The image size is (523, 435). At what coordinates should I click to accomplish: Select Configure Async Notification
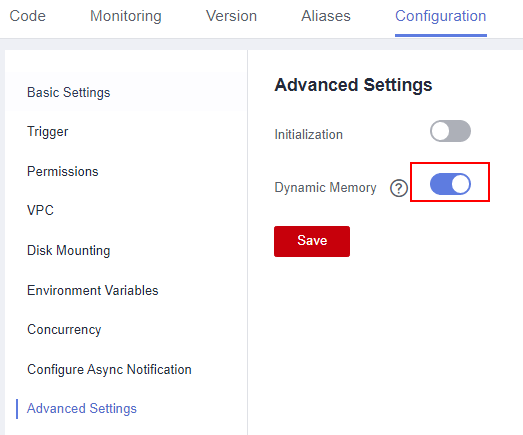(x=109, y=370)
